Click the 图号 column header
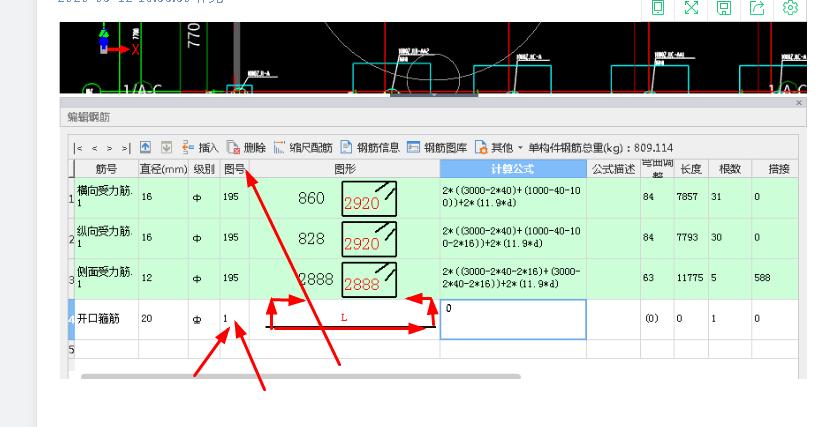Screen dimensions: 839x427 pyautogui.click(x=234, y=169)
